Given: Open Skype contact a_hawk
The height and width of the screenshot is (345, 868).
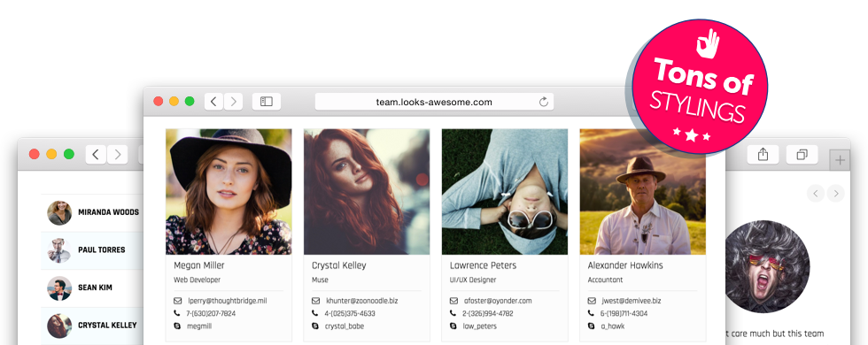Looking at the screenshot, I should point(613,326).
